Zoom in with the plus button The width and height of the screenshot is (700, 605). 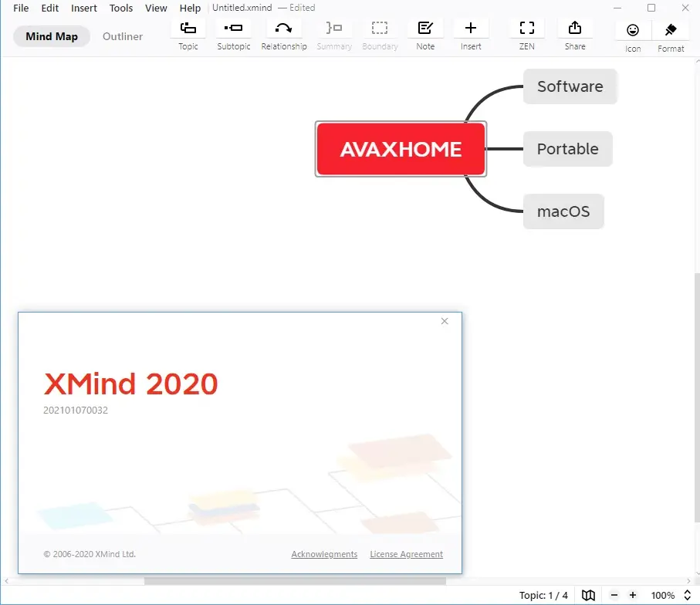tap(633, 595)
